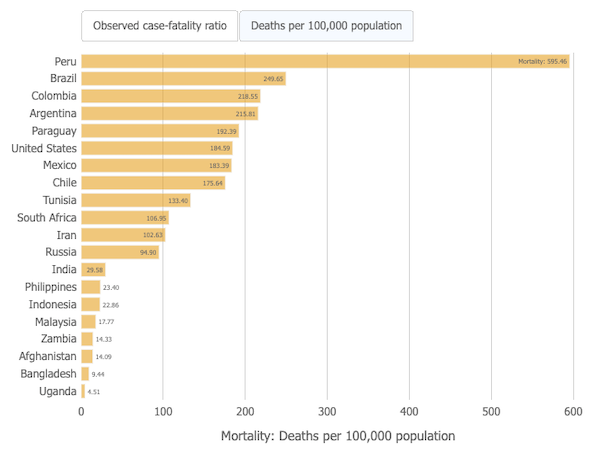
Task: Click the Chile bar
Action: point(153,183)
